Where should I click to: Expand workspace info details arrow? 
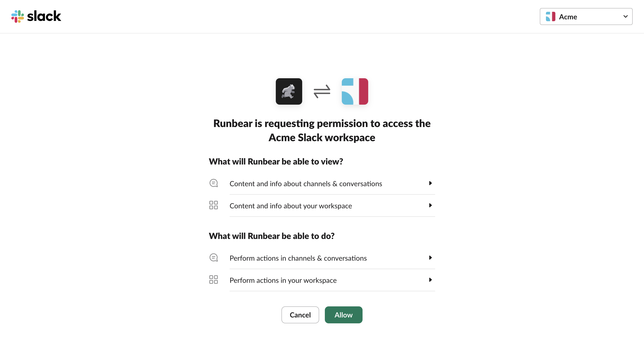(x=429, y=205)
